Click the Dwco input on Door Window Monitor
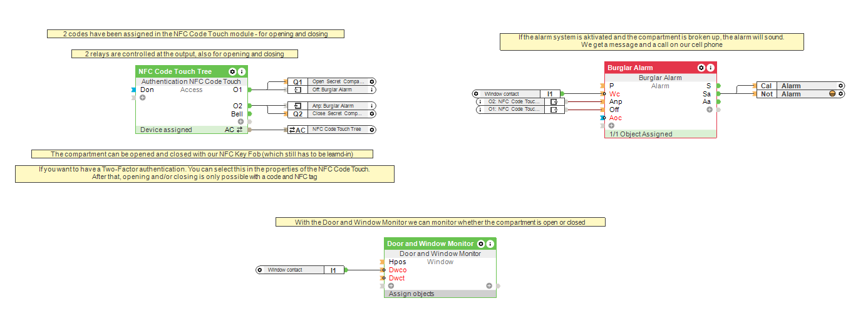Screen dimensions: 868x333 [x=398, y=270]
